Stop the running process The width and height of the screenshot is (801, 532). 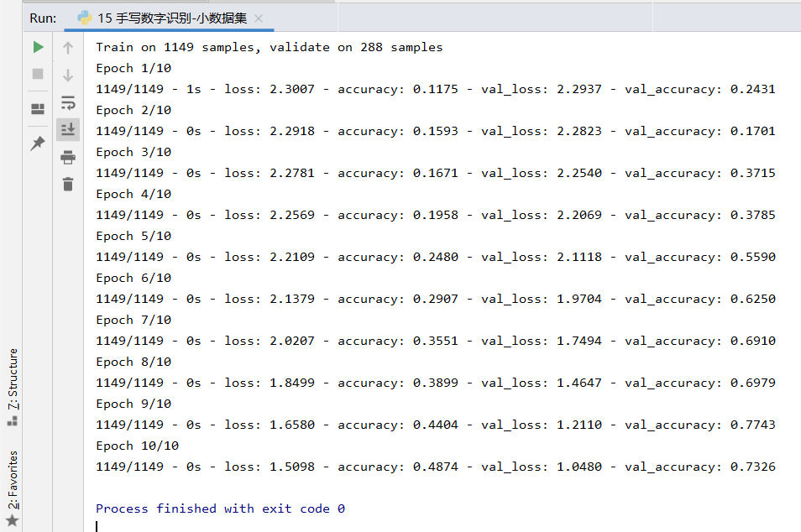coord(38,74)
